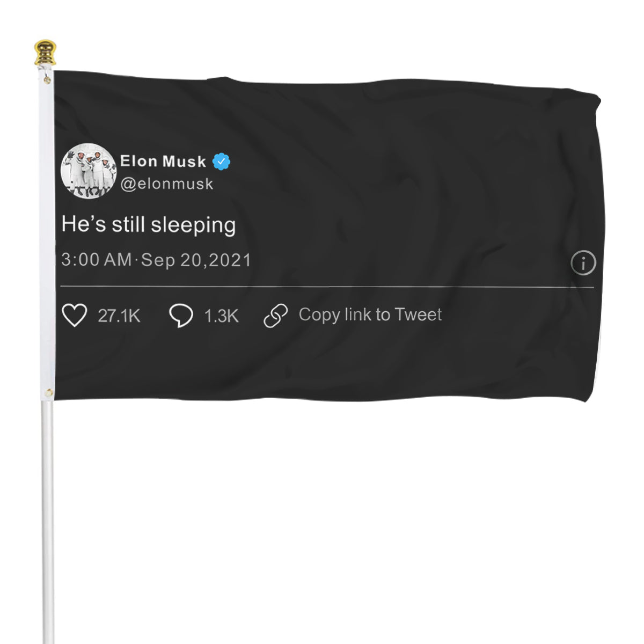
Task: Select the "He's still sleeping" tweet text
Action: (149, 225)
